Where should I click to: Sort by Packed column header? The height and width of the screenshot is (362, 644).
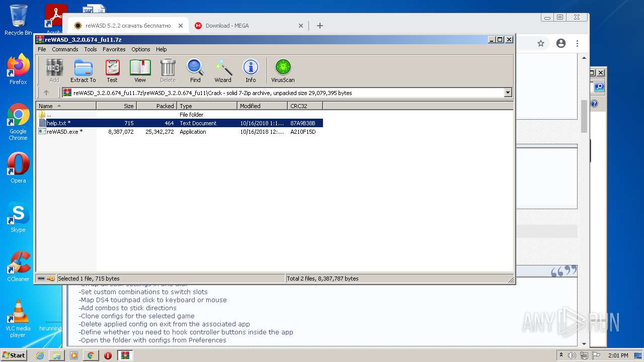click(156, 106)
